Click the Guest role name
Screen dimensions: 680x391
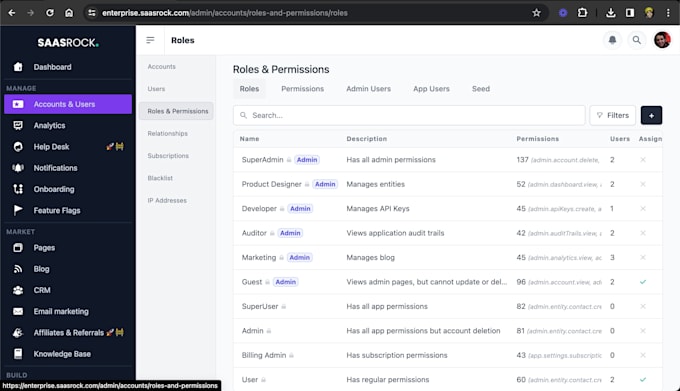click(252, 282)
